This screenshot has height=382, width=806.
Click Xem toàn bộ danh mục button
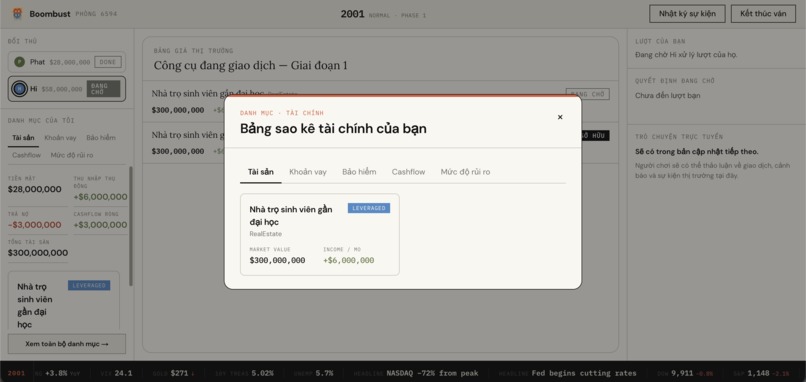pyautogui.click(x=67, y=344)
